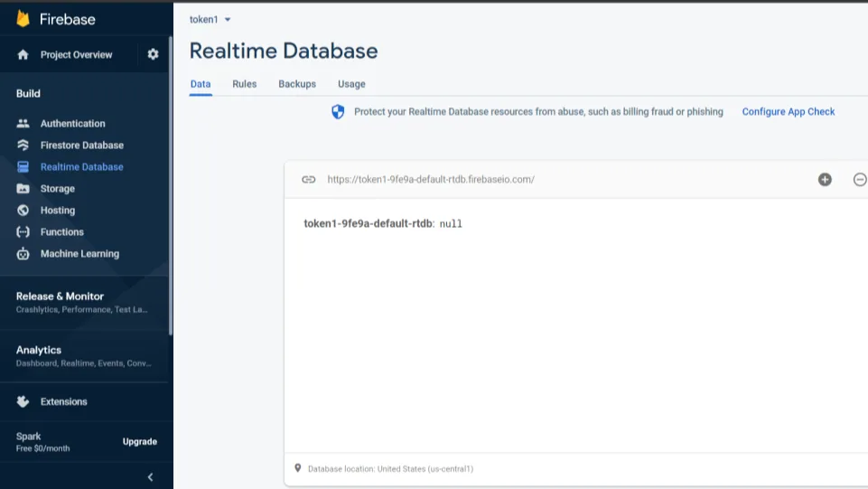Click the database location pin icon
Image resolution: width=868 pixels, height=489 pixels.
298,468
